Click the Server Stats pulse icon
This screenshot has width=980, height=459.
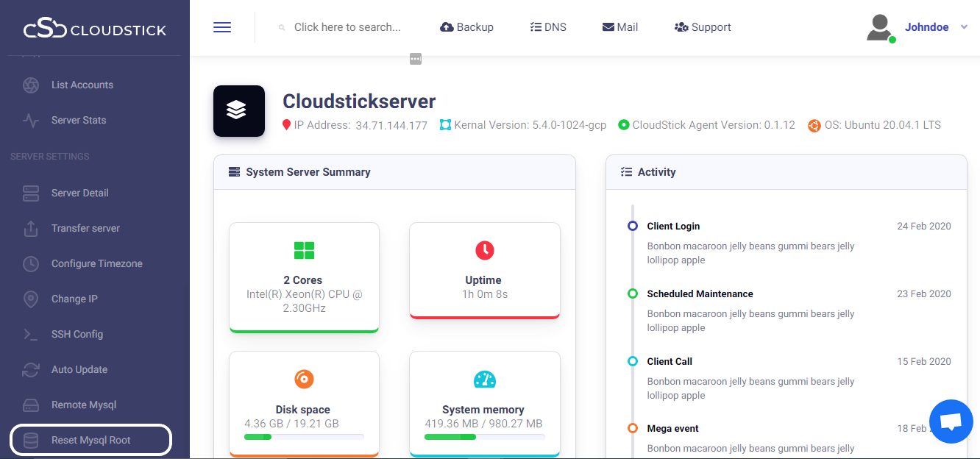31,121
